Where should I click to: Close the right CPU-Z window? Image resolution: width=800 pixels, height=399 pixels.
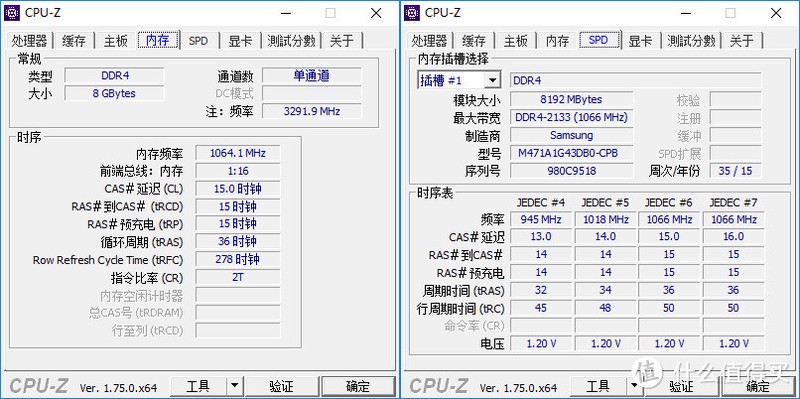coord(776,13)
